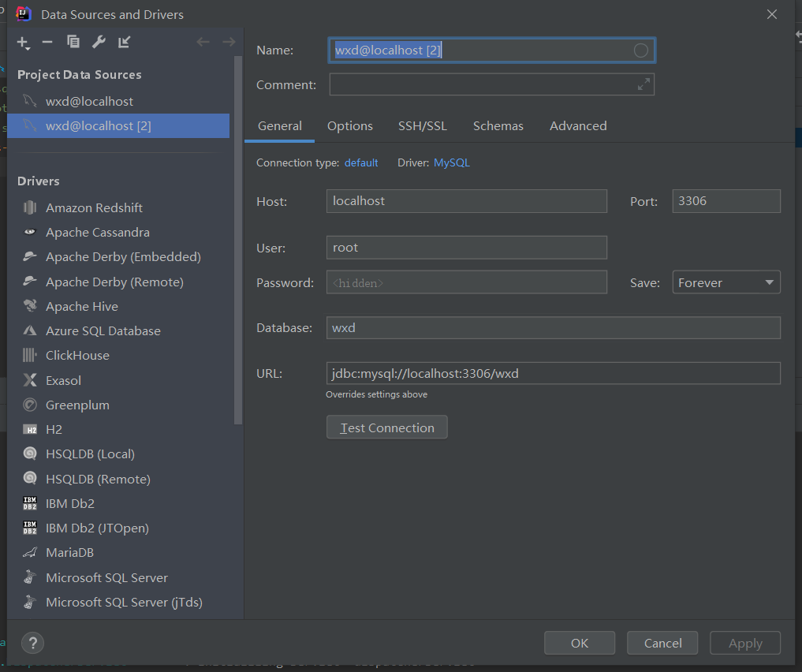Click the Apply button
The width and height of the screenshot is (802, 672).
[x=745, y=643]
